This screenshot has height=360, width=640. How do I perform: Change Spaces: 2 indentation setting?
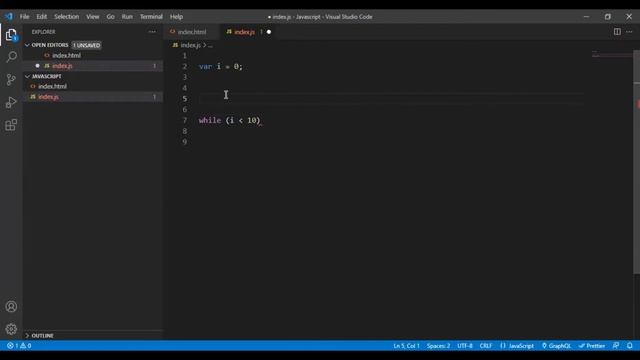pyautogui.click(x=438, y=346)
